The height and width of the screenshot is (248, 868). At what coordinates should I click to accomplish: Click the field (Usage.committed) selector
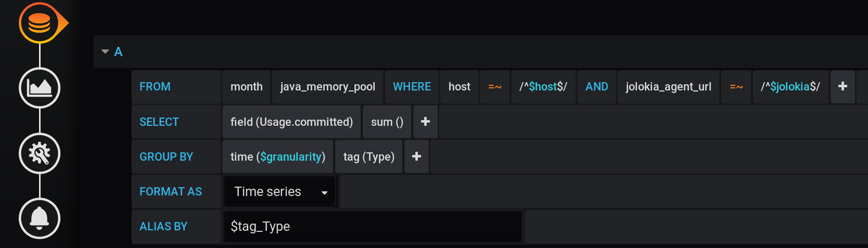coord(291,122)
